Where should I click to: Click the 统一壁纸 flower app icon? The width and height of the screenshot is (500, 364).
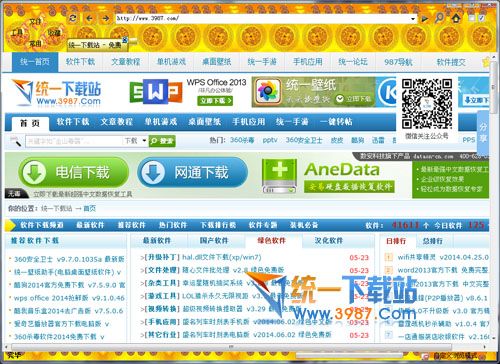point(268,92)
